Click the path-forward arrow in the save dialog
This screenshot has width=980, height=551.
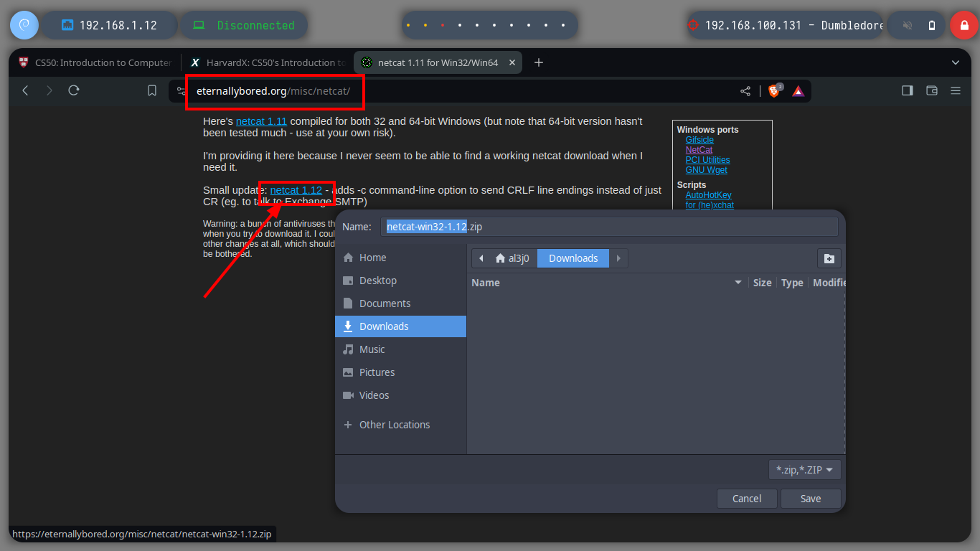[618, 258]
